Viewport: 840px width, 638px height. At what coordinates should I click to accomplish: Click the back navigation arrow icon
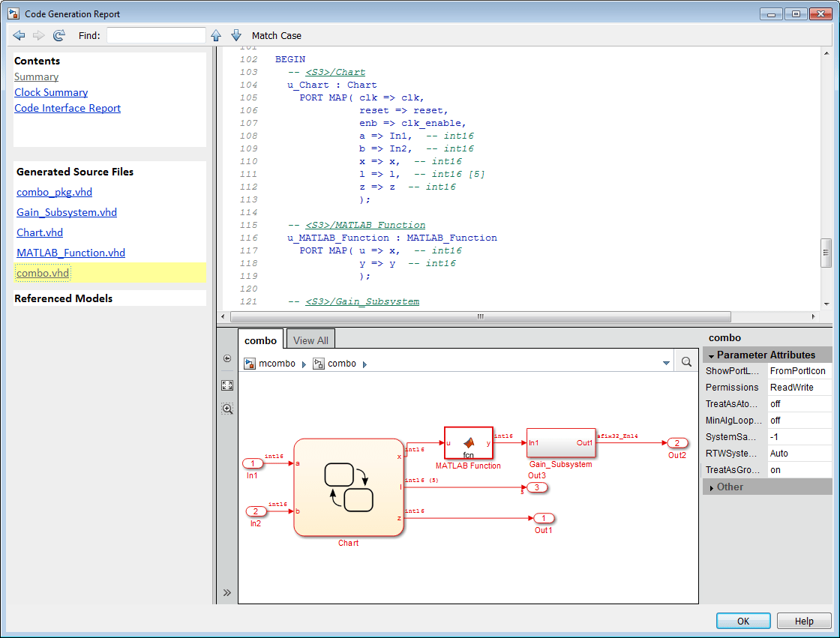tap(19, 35)
